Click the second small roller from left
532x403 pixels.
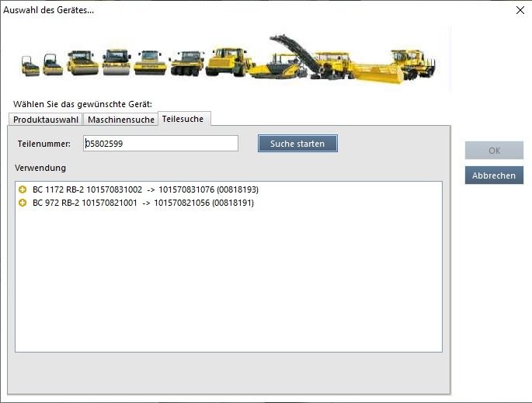(x=53, y=64)
